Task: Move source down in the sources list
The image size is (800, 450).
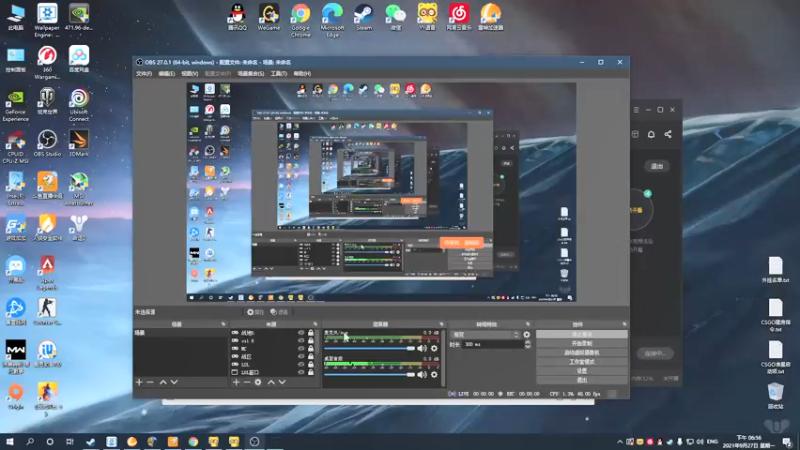Action: [282, 382]
